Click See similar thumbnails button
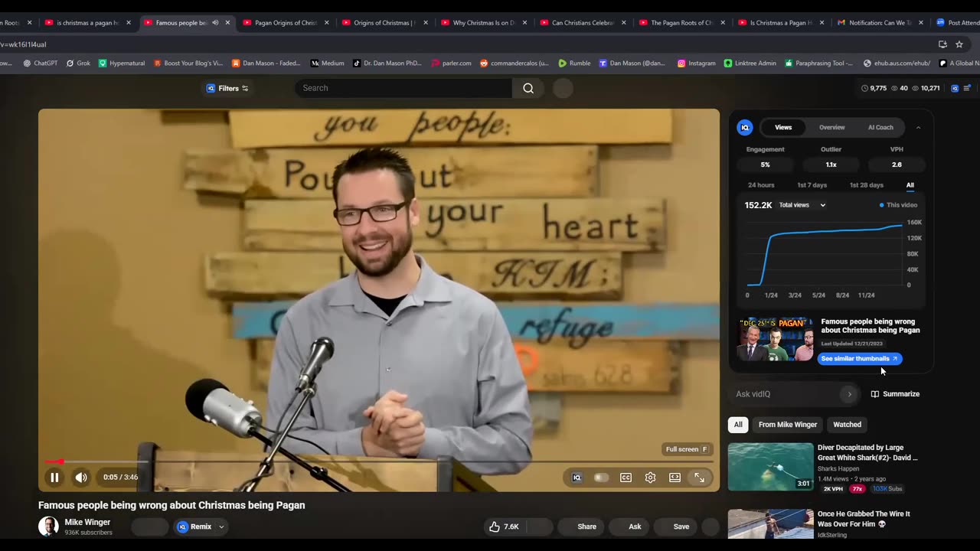Image resolution: width=980 pixels, height=551 pixels. pos(860,358)
